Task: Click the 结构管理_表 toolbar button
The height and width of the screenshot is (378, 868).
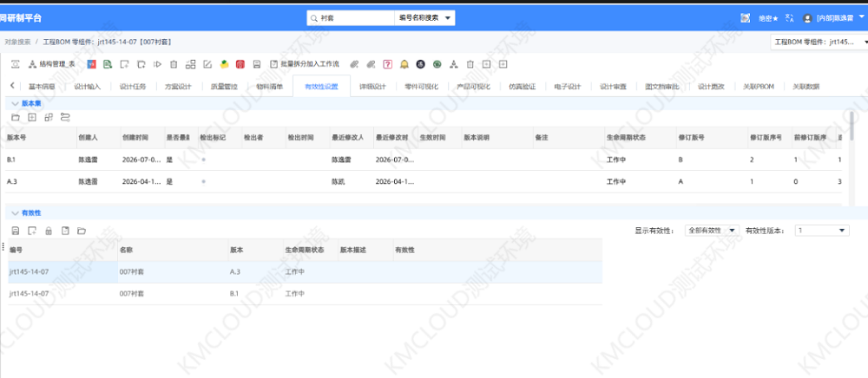Action: 51,64
